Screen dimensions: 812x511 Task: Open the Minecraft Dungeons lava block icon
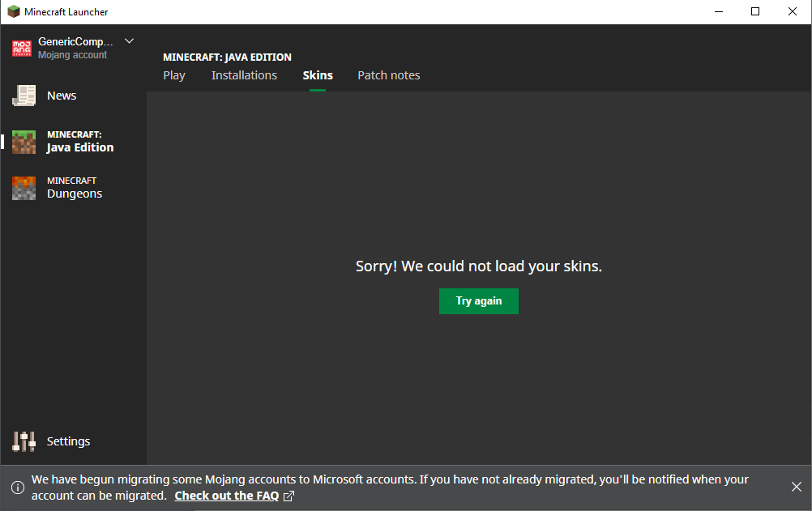click(24, 188)
